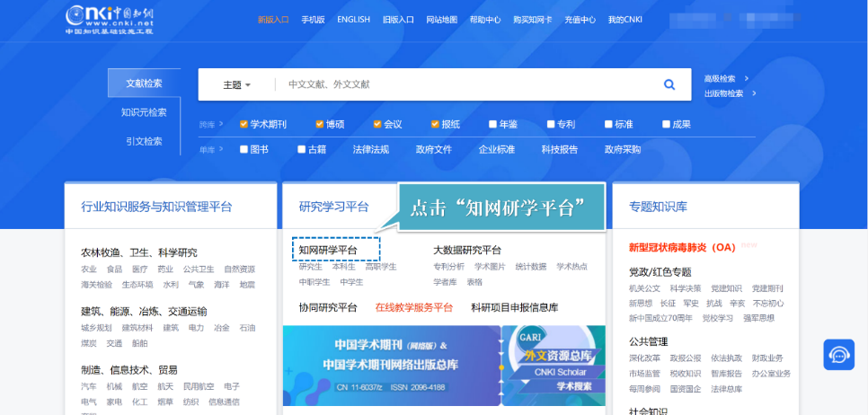This screenshot has width=868, height=415.
Task: Click 手机版 in the top navigation
Action: (x=313, y=19)
